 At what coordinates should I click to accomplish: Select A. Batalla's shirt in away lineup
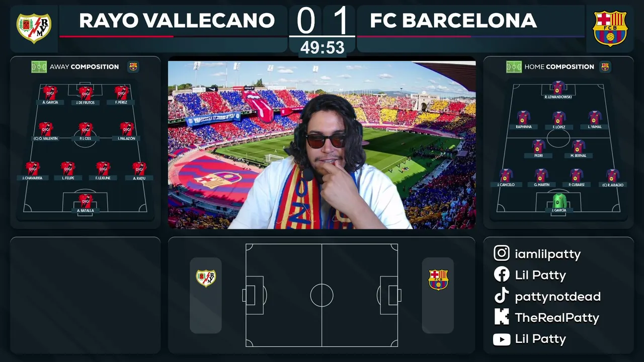(x=86, y=201)
